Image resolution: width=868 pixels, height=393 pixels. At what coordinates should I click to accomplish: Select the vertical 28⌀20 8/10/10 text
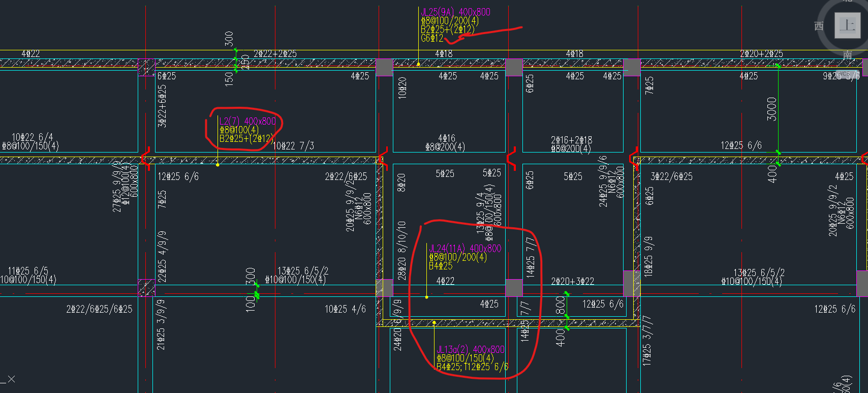(x=401, y=251)
